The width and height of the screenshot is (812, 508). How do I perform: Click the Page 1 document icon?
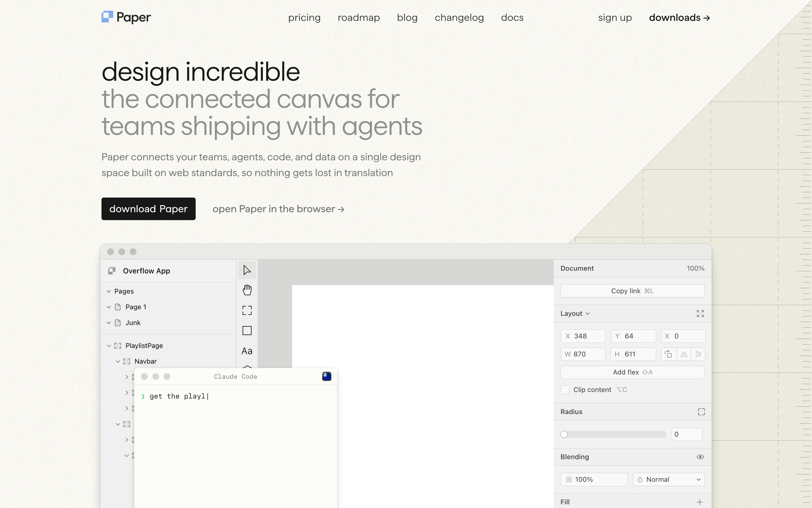pos(118,307)
